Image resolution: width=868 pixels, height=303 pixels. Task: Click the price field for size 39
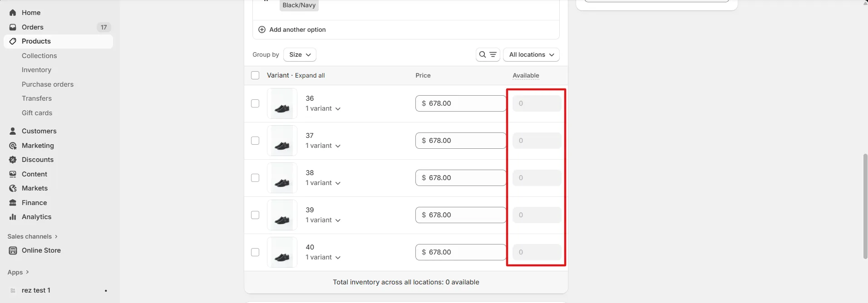(x=460, y=215)
